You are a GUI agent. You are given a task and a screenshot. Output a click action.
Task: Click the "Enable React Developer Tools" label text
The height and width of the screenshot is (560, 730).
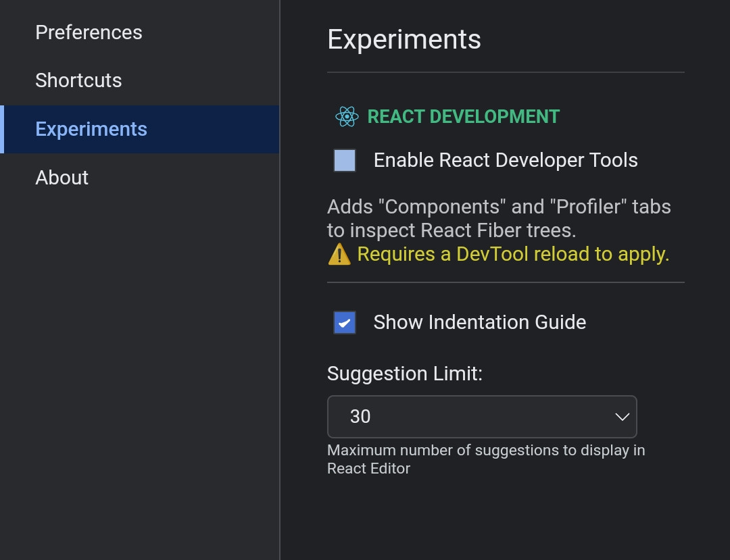pos(506,160)
